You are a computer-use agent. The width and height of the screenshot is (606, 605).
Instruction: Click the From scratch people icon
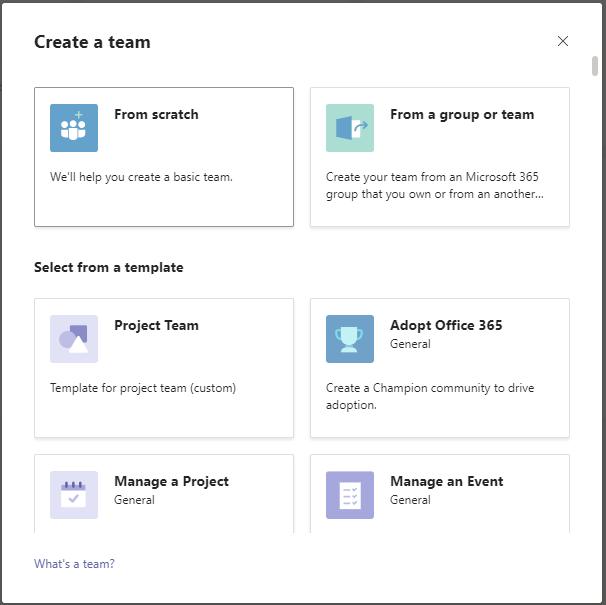(x=74, y=128)
